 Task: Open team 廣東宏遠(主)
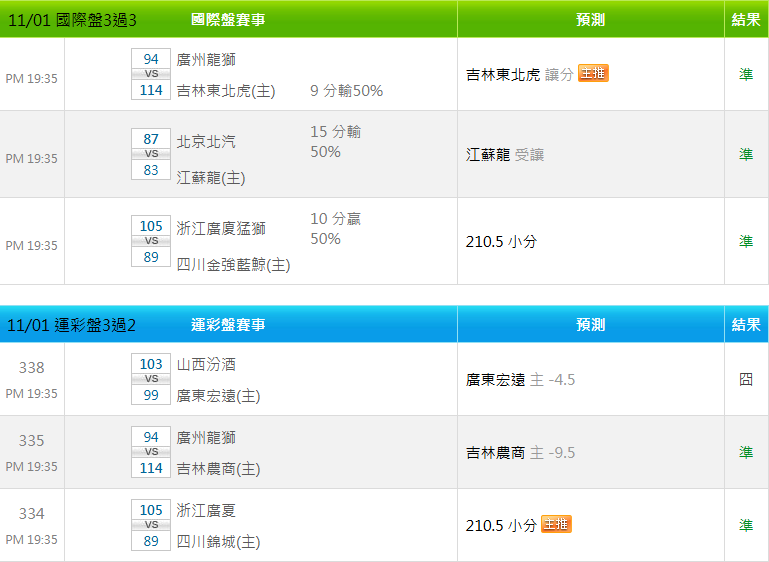coord(218,396)
